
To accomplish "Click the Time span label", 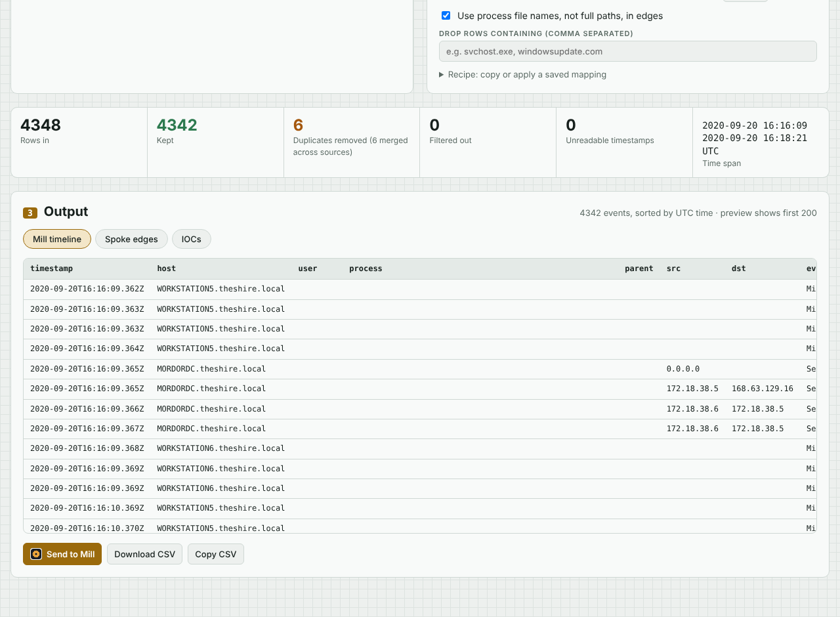I will pos(722,163).
